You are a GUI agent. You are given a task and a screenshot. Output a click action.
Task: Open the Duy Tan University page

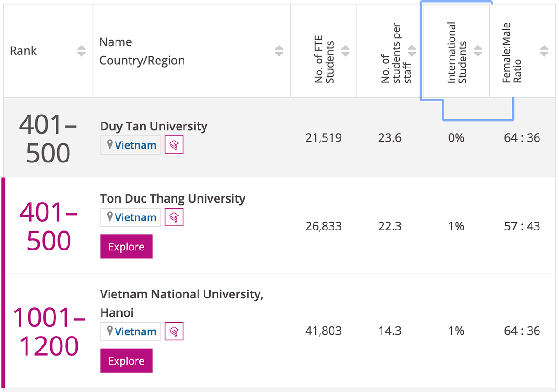click(x=154, y=126)
